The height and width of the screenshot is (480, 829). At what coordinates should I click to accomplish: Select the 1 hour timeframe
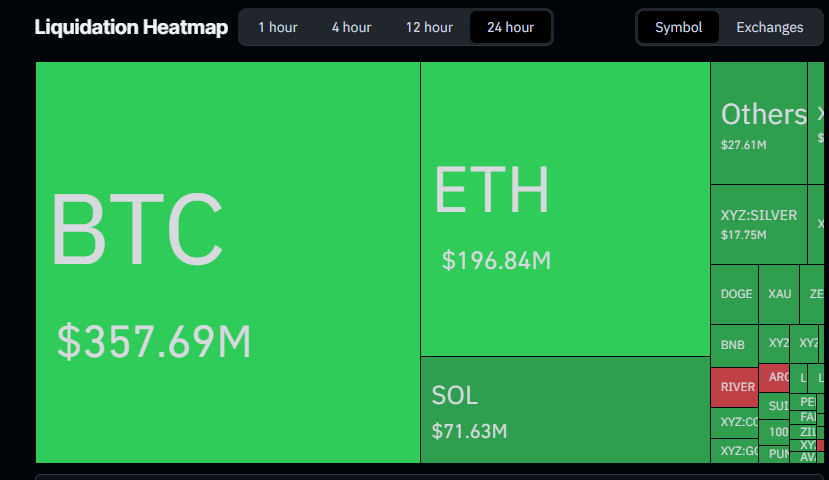click(x=277, y=27)
